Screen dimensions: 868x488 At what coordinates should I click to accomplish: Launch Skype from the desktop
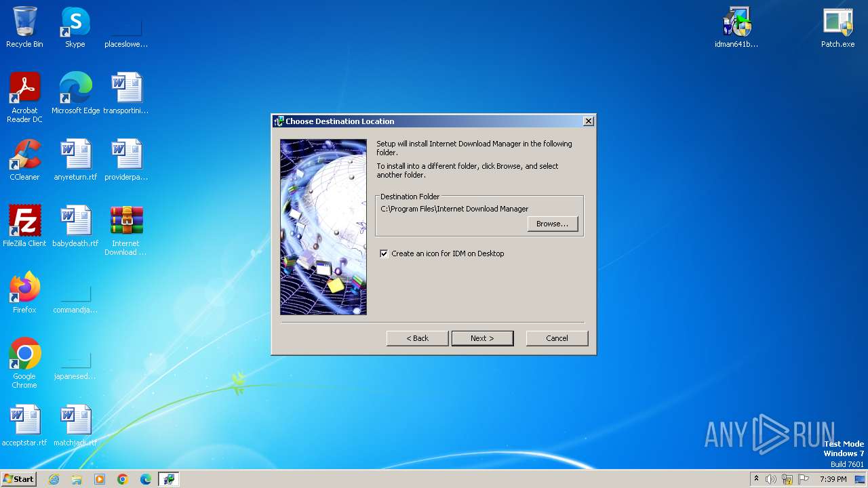(75, 27)
